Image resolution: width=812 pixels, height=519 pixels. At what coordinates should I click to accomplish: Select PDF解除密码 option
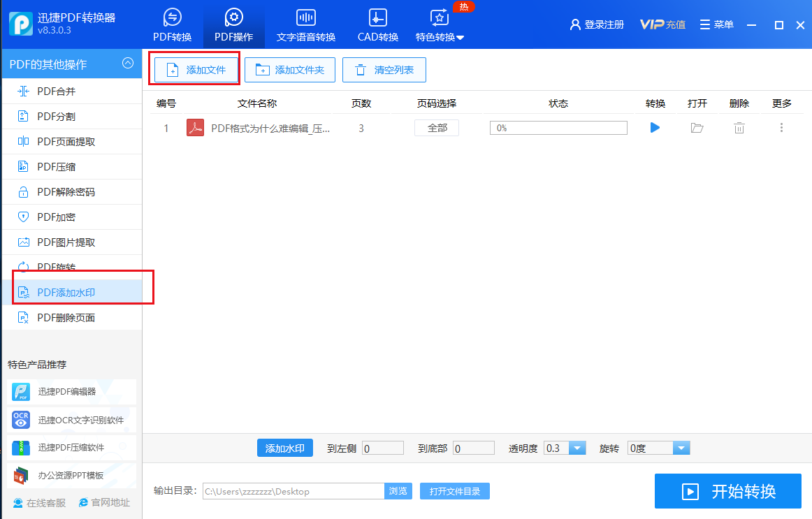click(72, 192)
